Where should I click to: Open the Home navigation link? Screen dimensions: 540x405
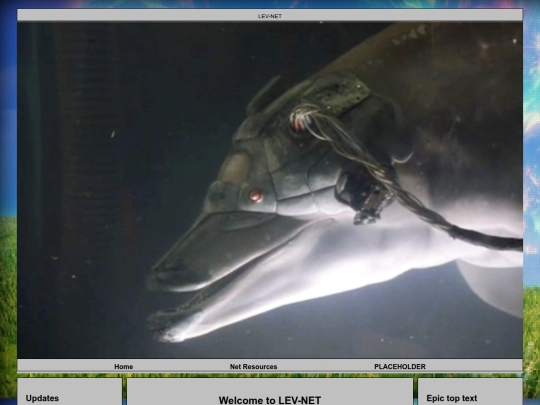[x=124, y=366]
